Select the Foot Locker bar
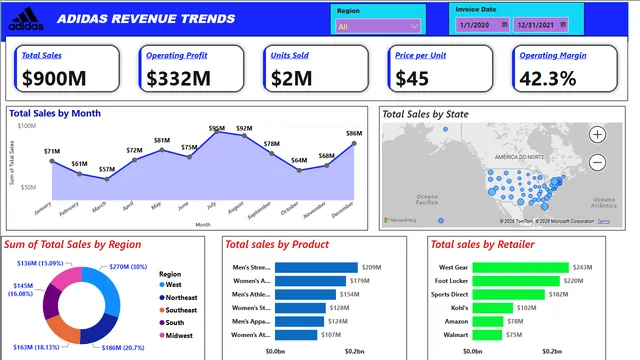This screenshot has height=360, width=640. pyautogui.click(x=516, y=281)
